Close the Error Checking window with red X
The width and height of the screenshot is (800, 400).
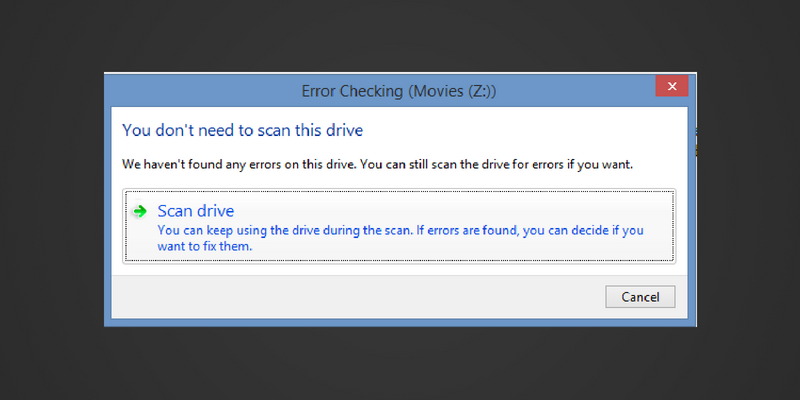[x=672, y=86]
